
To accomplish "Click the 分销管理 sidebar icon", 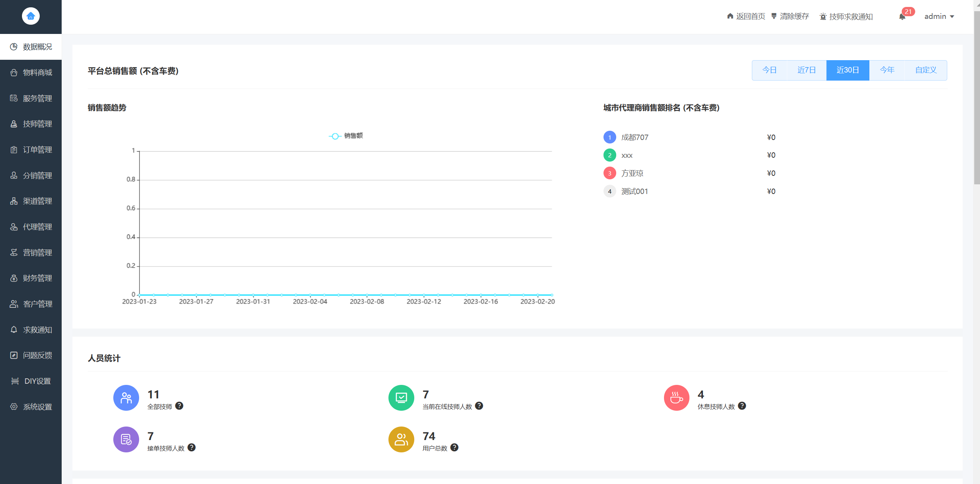I will coord(14,175).
